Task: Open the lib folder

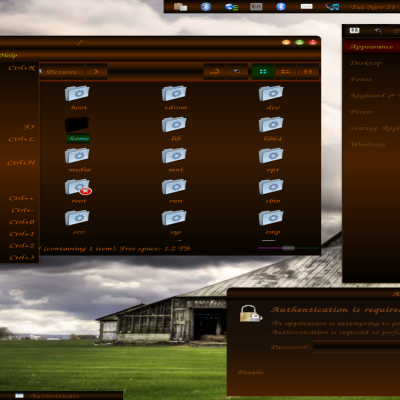Action: [174, 129]
